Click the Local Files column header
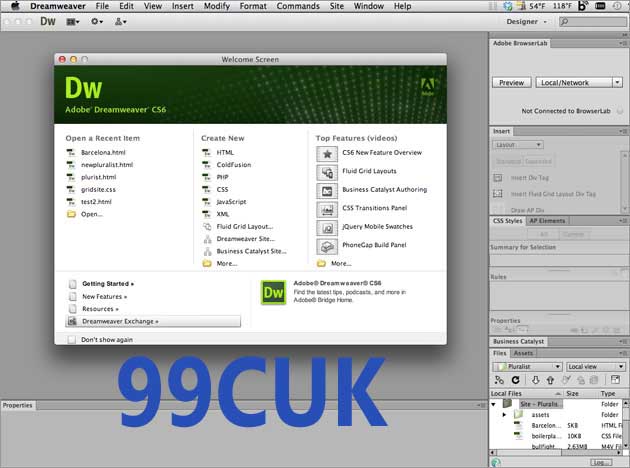Image resolution: width=630 pixels, height=468 pixels. (526, 394)
